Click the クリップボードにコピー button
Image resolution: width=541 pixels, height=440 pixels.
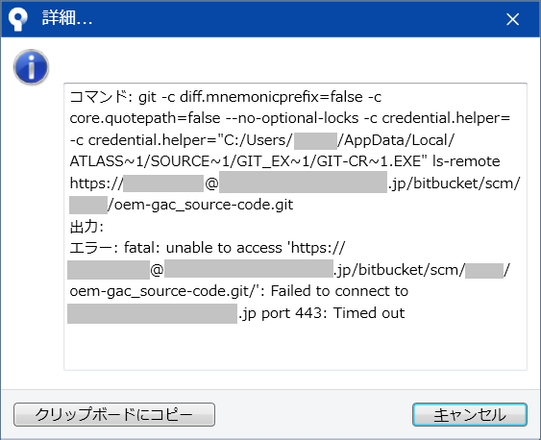click(x=114, y=414)
